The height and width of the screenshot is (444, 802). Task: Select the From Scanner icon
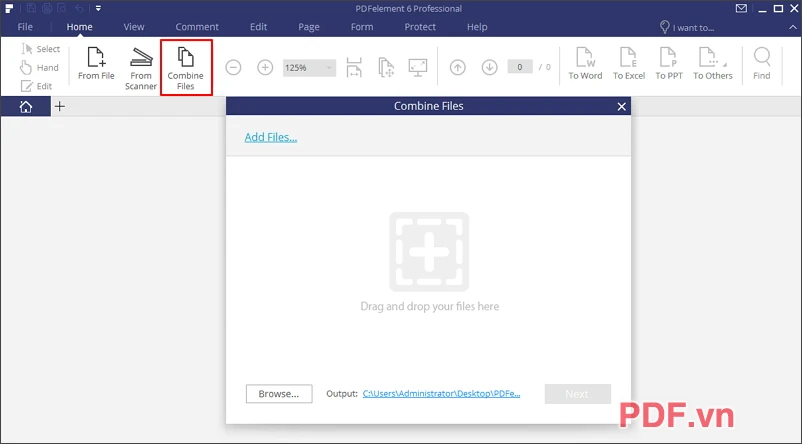[141, 69]
